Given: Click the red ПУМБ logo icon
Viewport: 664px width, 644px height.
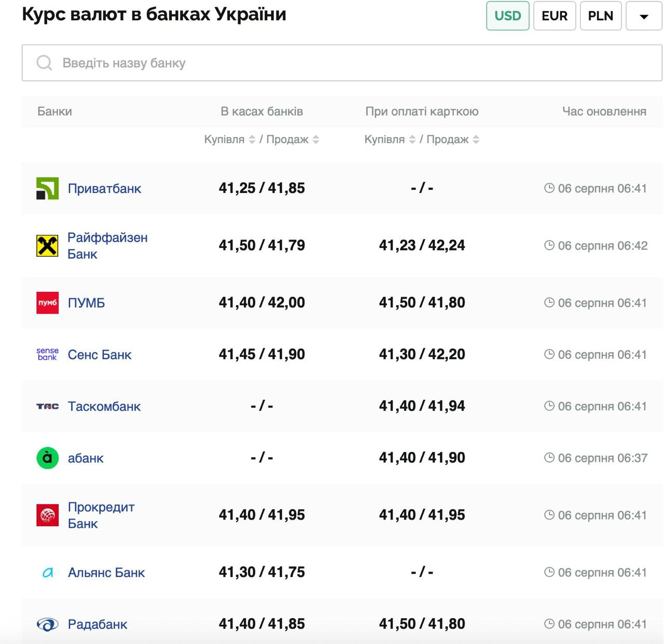Looking at the screenshot, I should coord(47,303).
